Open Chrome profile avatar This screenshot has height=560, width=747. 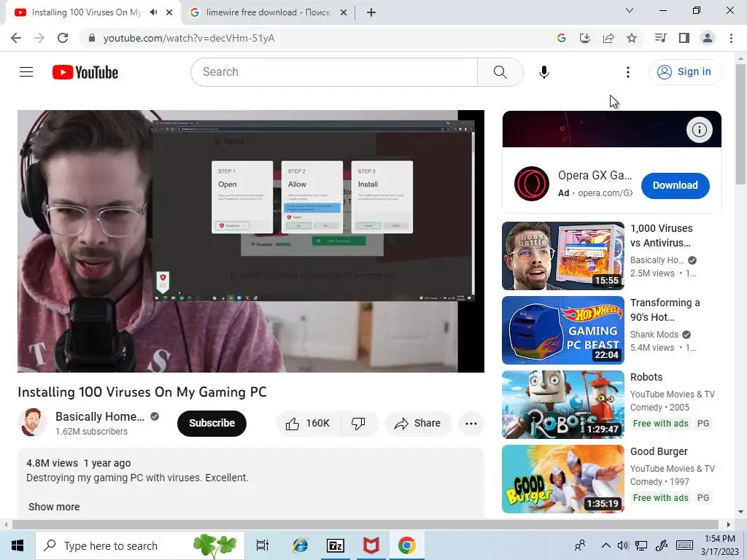tap(708, 38)
